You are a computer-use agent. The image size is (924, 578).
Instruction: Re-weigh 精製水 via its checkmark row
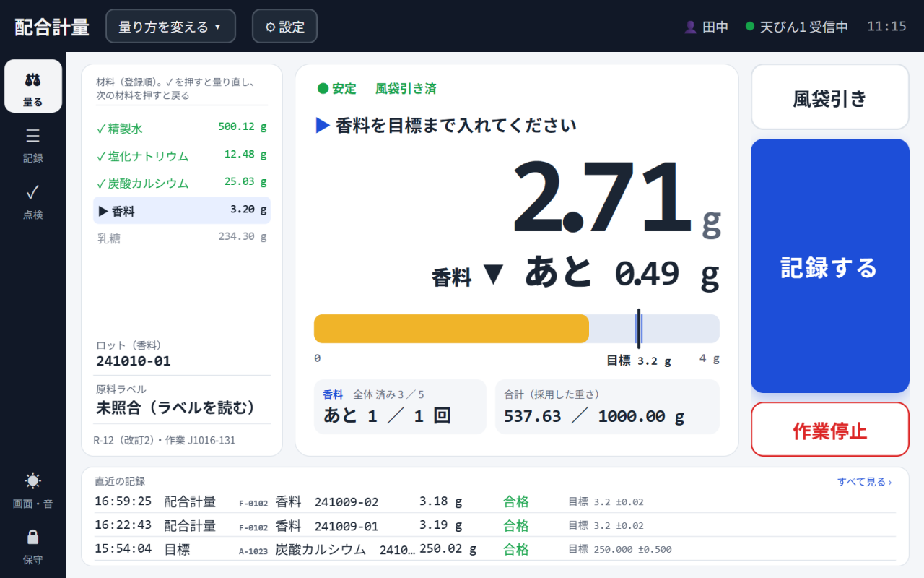pyautogui.click(x=182, y=128)
